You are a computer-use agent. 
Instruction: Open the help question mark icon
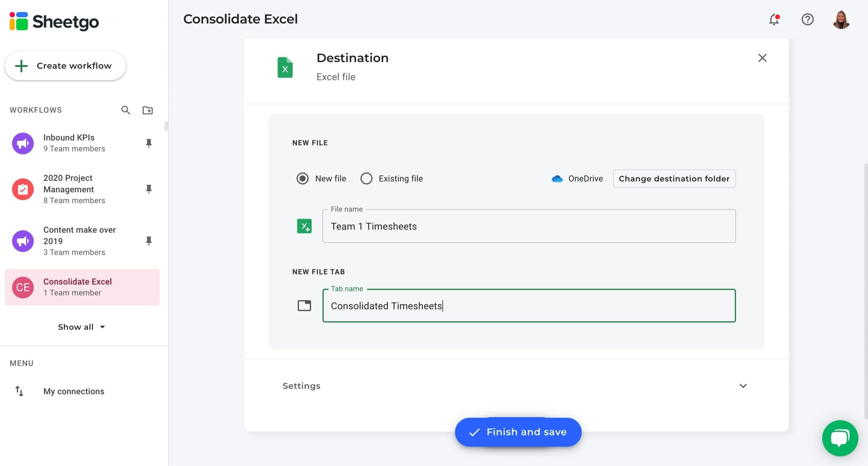(808, 19)
